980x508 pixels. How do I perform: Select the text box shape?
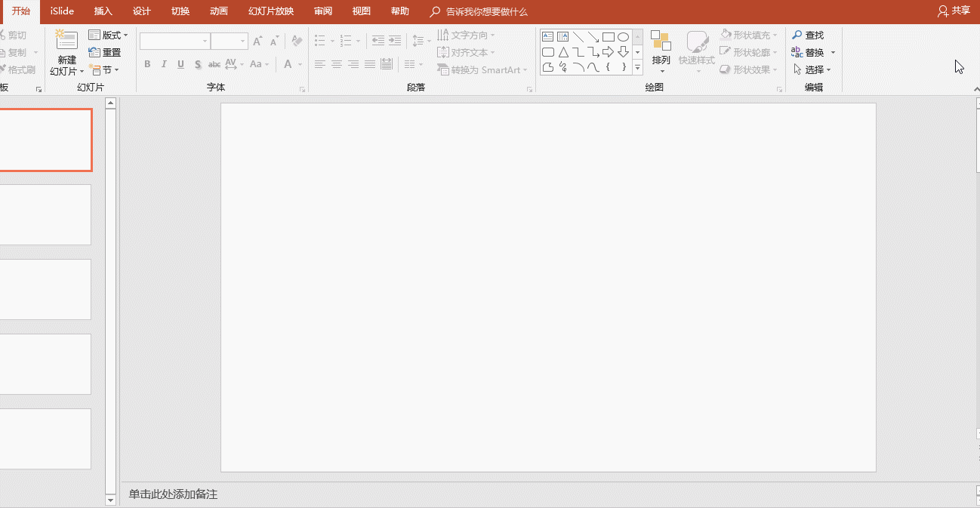click(548, 36)
